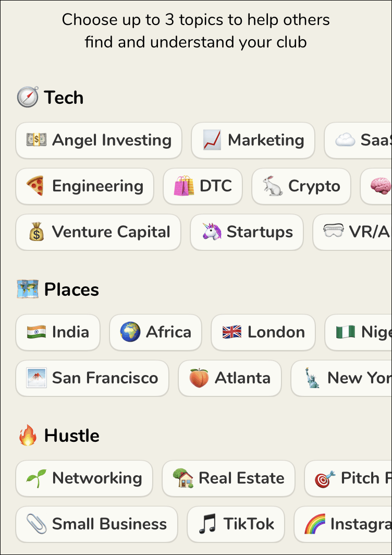Image resolution: width=392 pixels, height=555 pixels.
Task: Select the San Francisco topic
Action: tap(92, 378)
